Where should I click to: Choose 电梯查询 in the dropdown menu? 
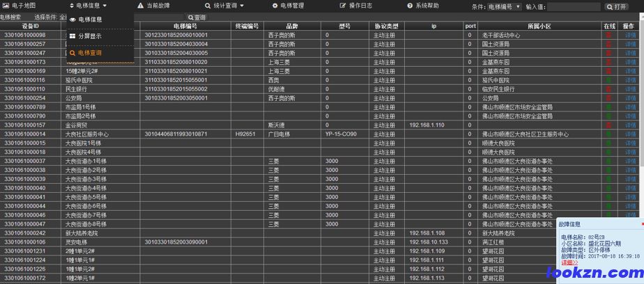click(89, 53)
